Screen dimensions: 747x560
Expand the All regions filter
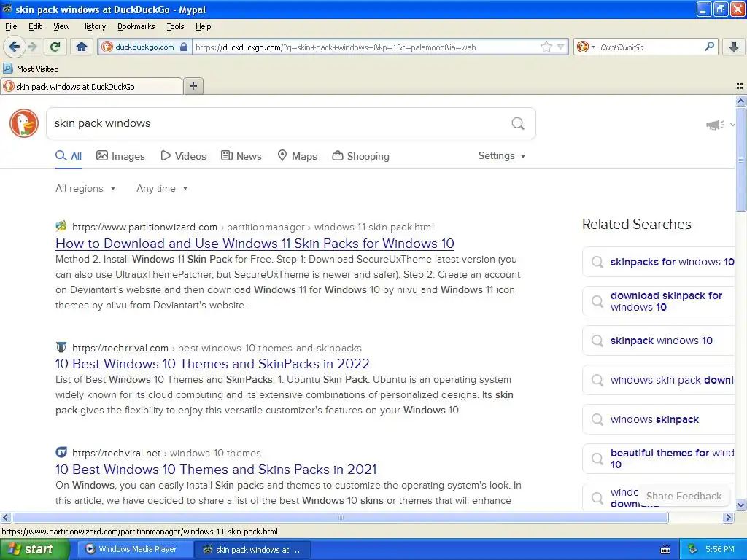(85, 189)
